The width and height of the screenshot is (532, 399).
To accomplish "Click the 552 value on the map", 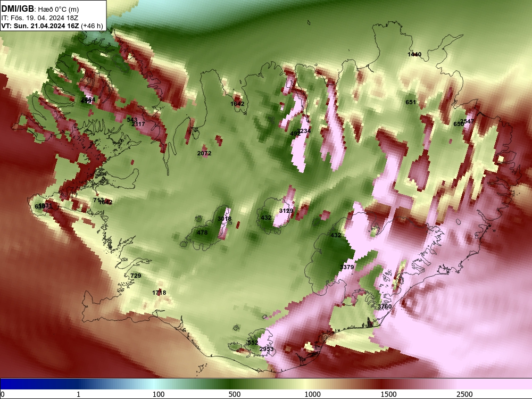I will tap(252, 343).
